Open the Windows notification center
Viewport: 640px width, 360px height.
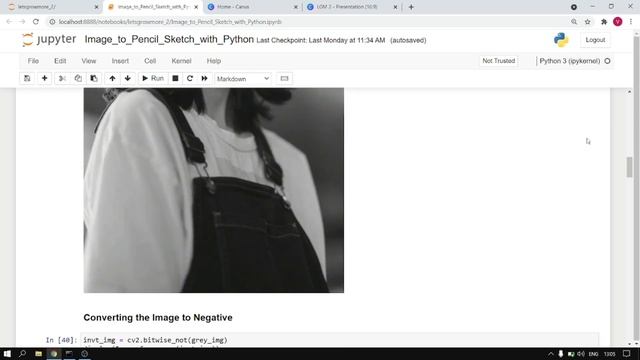pyautogui.click(x=627, y=354)
